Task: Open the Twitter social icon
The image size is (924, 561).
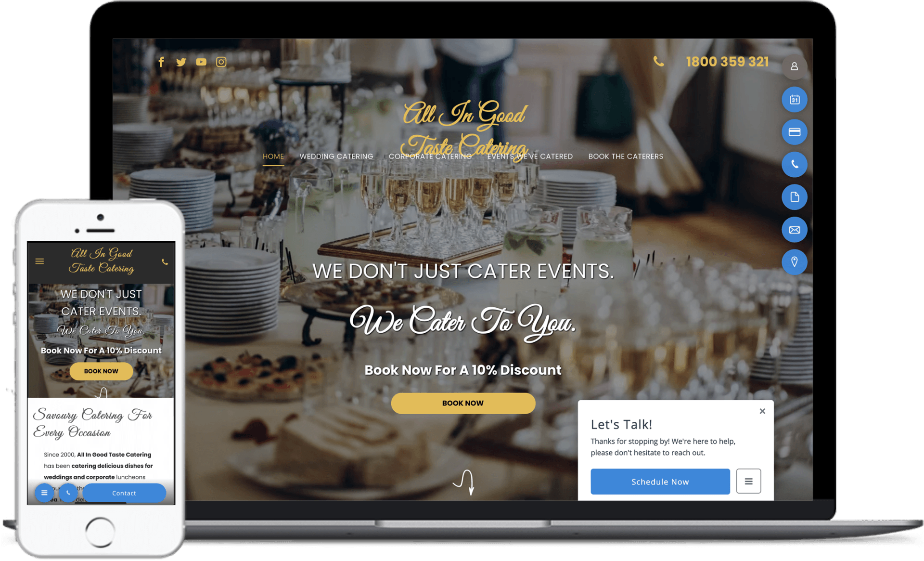Action: pyautogui.click(x=181, y=62)
